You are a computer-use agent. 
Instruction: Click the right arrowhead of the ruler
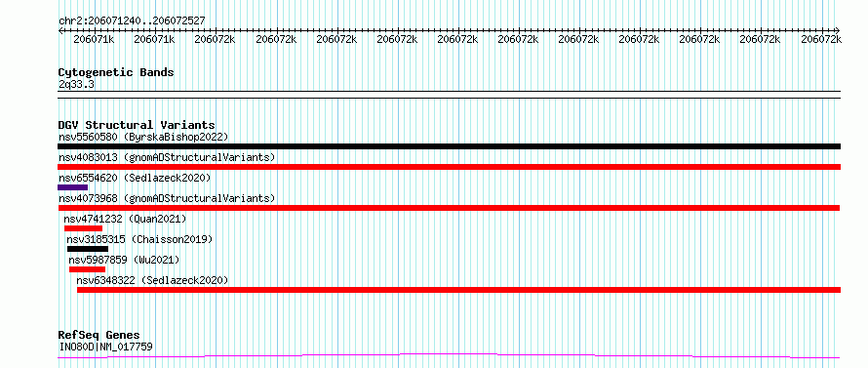pos(837,30)
